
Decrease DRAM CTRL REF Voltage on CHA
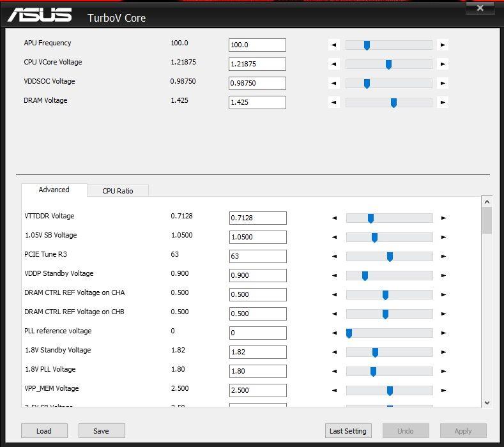click(334, 294)
